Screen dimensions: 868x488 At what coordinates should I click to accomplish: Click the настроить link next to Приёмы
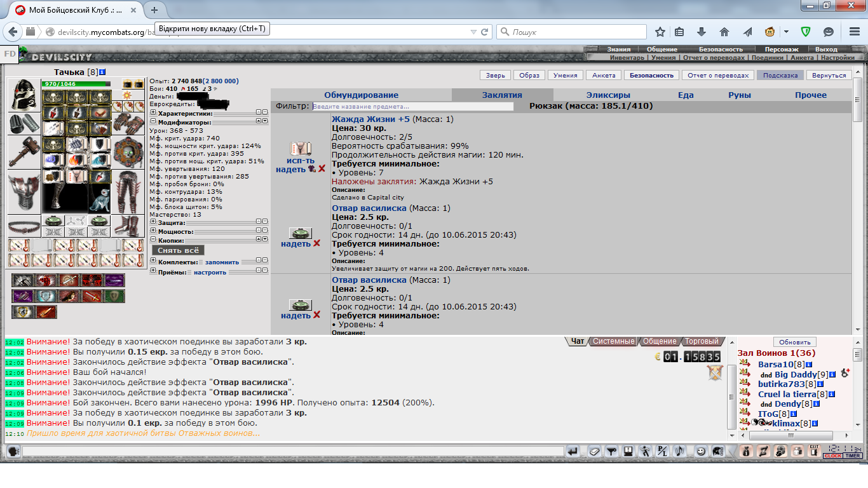pyautogui.click(x=210, y=272)
